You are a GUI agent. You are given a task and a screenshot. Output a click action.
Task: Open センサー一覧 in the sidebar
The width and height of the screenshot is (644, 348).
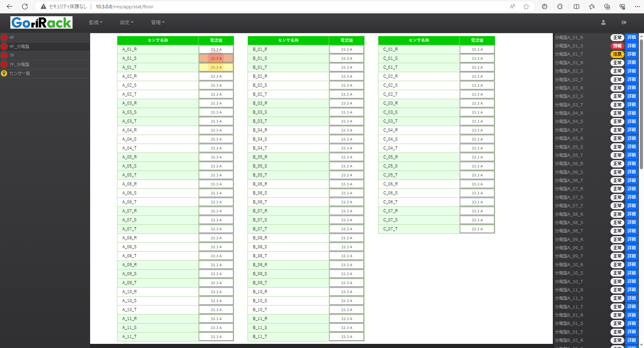45,73
